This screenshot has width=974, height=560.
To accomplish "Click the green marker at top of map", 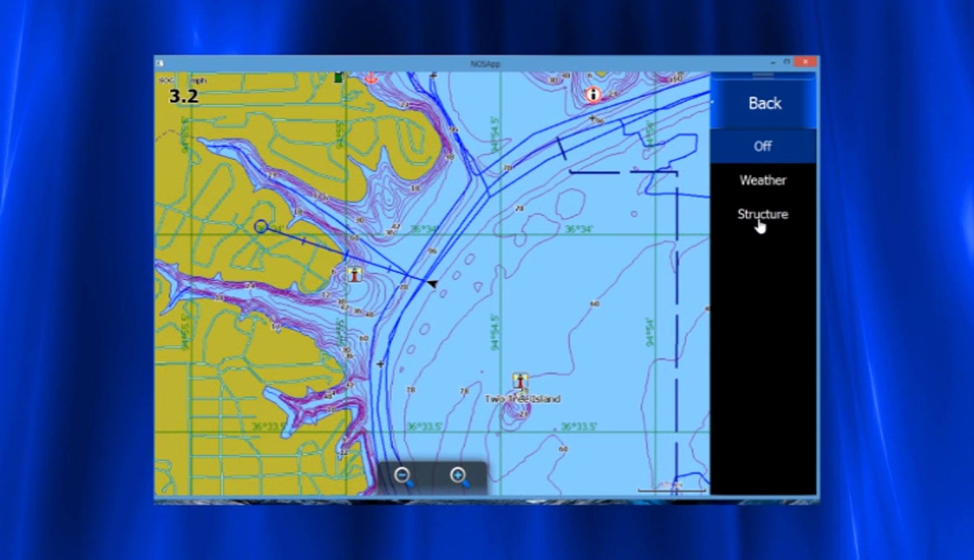I will click(x=339, y=77).
